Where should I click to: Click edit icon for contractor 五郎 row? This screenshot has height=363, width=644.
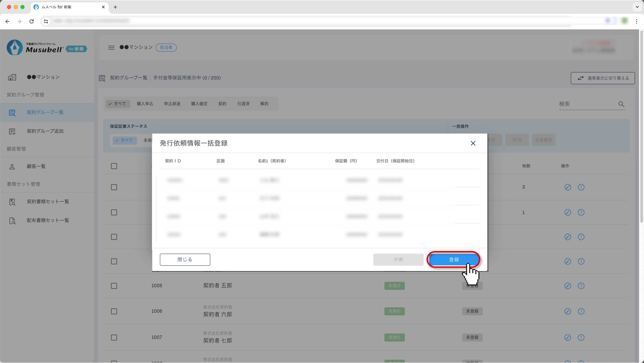(567, 286)
